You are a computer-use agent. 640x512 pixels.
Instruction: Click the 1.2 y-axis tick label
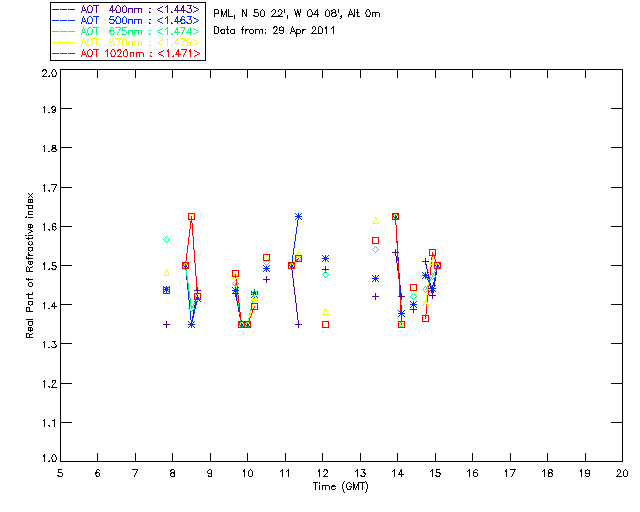(49, 384)
